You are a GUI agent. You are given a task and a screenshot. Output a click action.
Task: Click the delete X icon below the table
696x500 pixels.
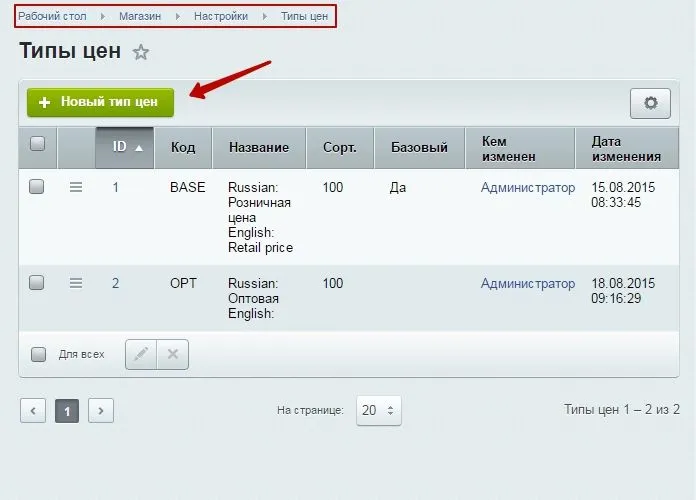pos(172,354)
